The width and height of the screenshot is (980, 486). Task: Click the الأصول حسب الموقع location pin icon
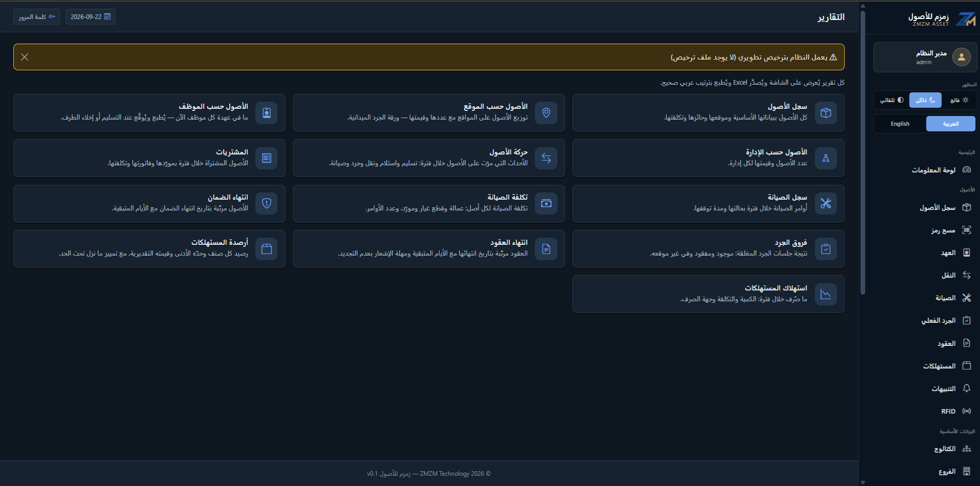click(x=546, y=113)
